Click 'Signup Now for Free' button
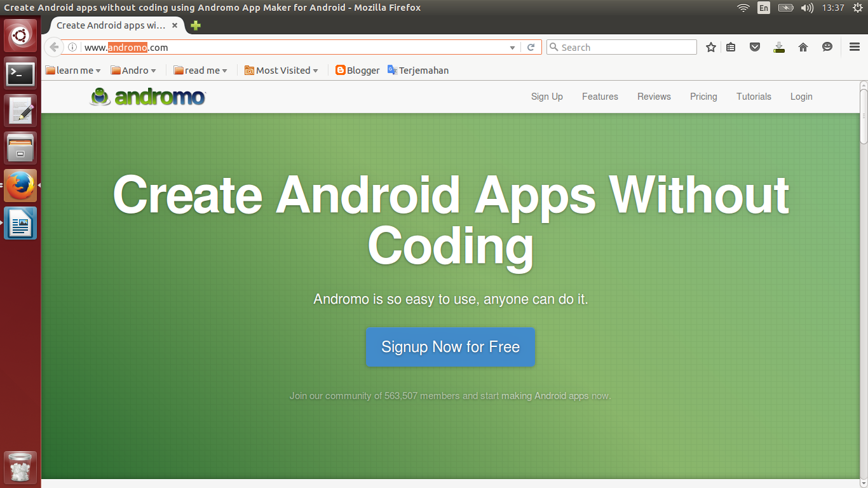This screenshot has height=488, width=868. [451, 347]
